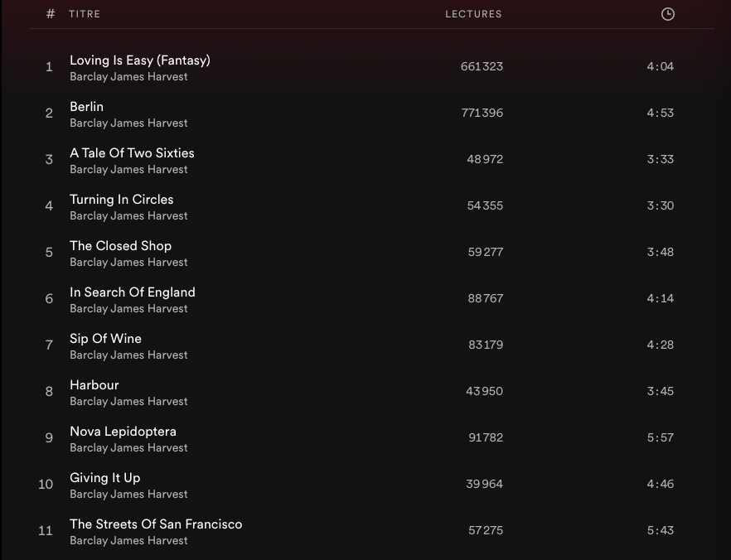Open In Search Of England
The height and width of the screenshot is (560, 731).
click(133, 292)
